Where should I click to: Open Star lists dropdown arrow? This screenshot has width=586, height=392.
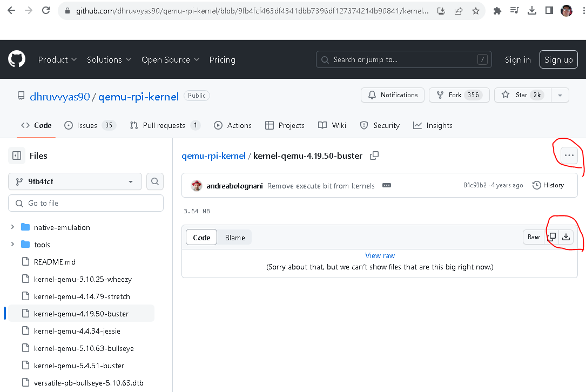tap(560, 95)
